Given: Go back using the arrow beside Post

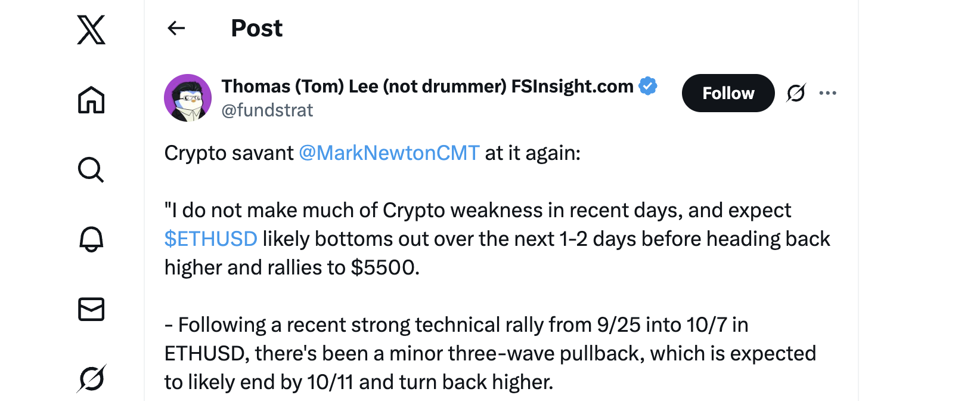Looking at the screenshot, I should pyautogui.click(x=176, y=28).
